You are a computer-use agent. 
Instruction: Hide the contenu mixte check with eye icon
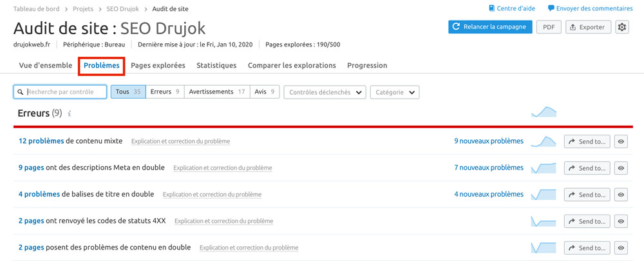pos(621,141)
